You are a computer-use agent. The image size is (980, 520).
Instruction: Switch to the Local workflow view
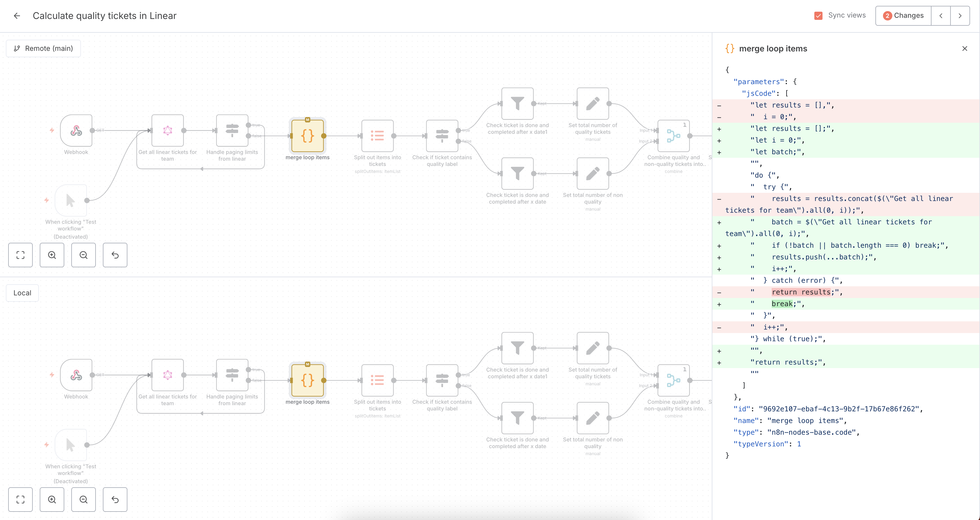point(22,292)
